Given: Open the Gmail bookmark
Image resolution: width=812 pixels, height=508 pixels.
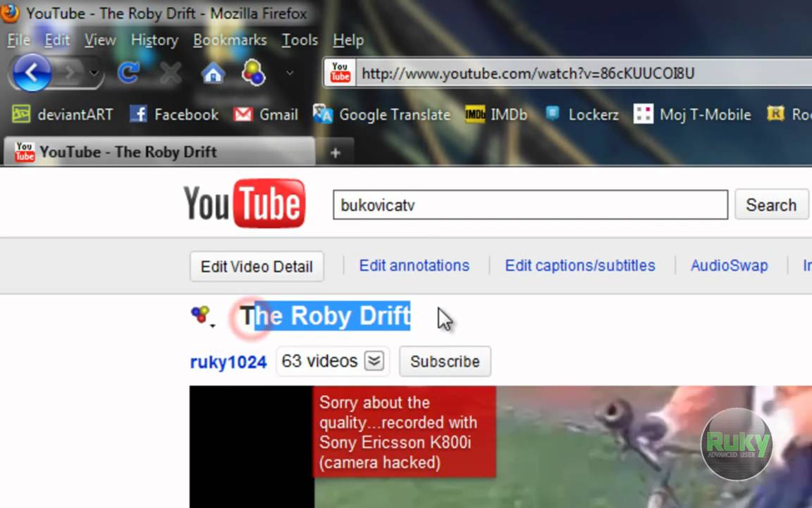Looking at the screenshot, I should [266, 114].
